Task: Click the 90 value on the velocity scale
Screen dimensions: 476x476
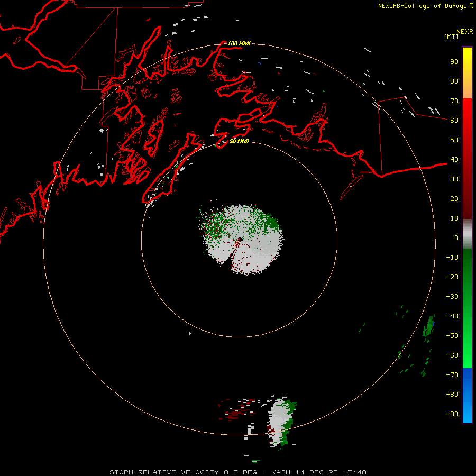Action: [x=454, y=62]
